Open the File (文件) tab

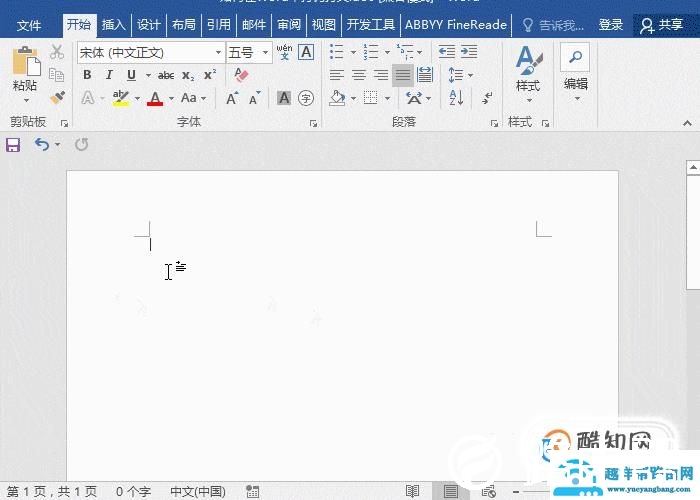point(29,25)
